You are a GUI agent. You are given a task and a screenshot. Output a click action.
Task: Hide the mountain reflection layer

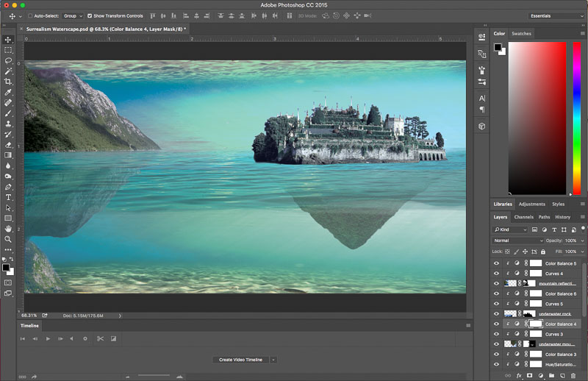point(497,283)
